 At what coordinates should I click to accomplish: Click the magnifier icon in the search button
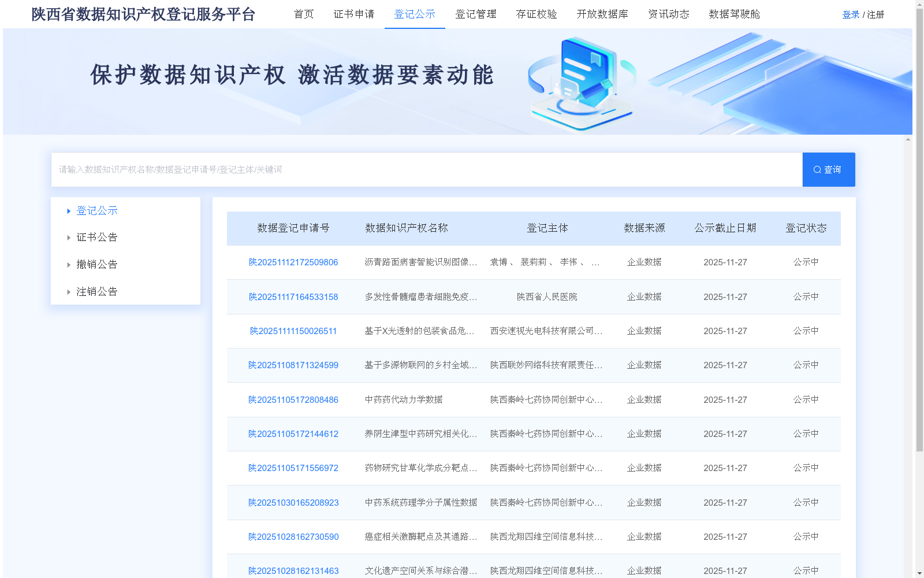click(x=817, y=169)
